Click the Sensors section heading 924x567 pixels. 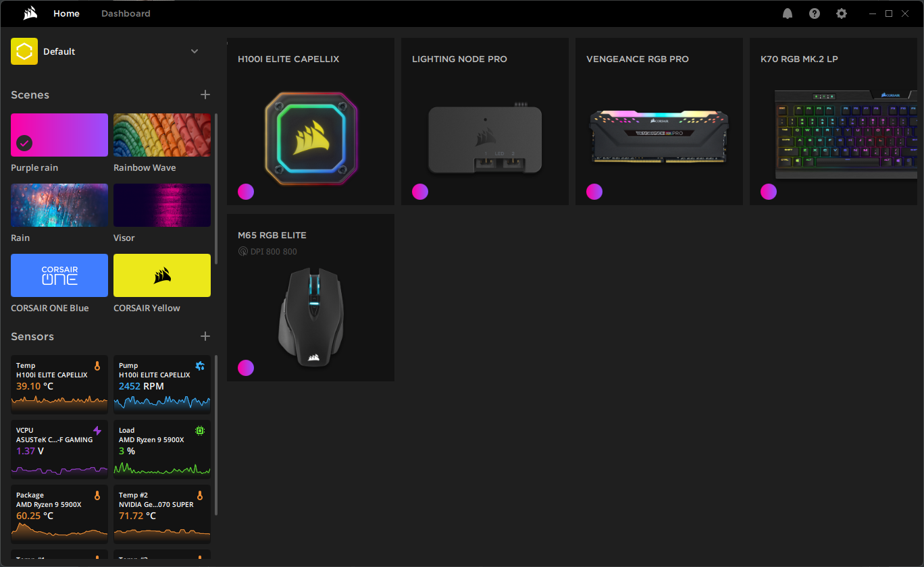pos(32,337)
